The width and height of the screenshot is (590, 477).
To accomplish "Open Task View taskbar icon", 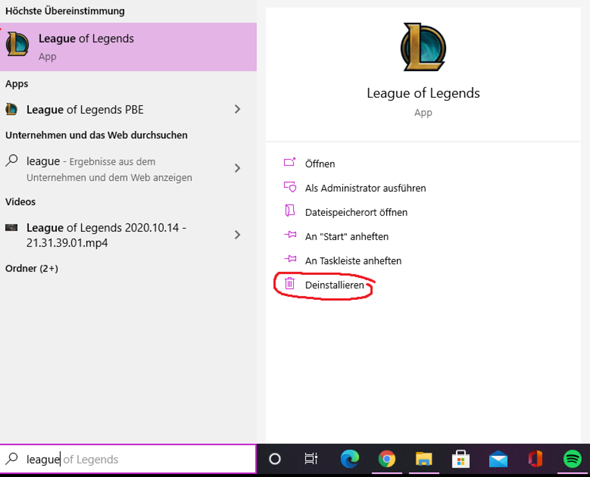I will point(311,459).
